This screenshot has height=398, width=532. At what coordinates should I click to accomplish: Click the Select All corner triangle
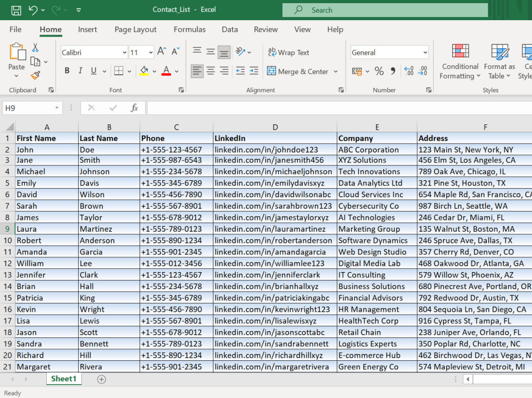point(10,127)
